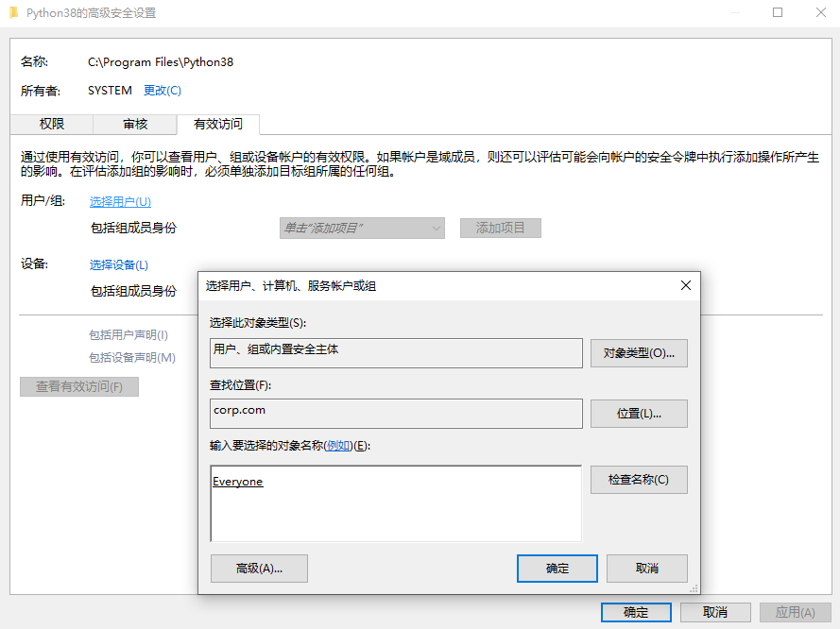Click into the object name box containing Everyone

396,503
